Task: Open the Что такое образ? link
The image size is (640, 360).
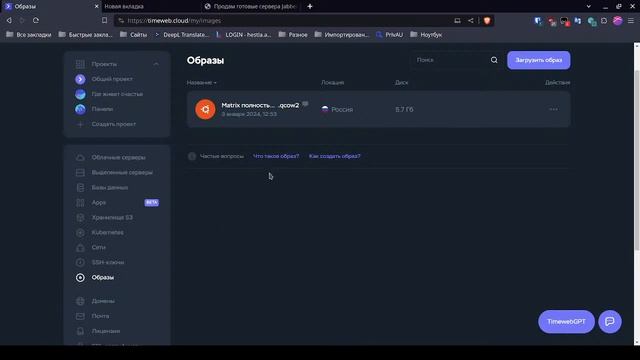Action: tap(276, 156)
